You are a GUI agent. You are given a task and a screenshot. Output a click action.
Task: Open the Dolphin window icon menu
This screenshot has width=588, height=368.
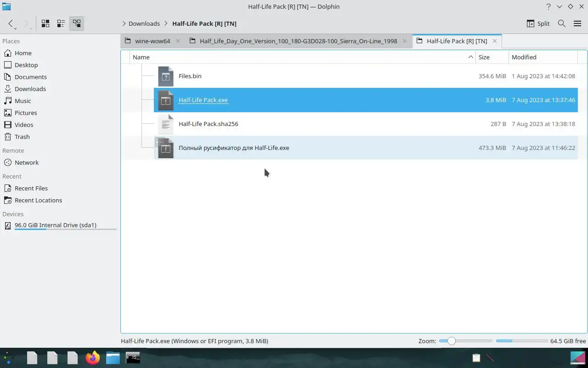(6, 6)
